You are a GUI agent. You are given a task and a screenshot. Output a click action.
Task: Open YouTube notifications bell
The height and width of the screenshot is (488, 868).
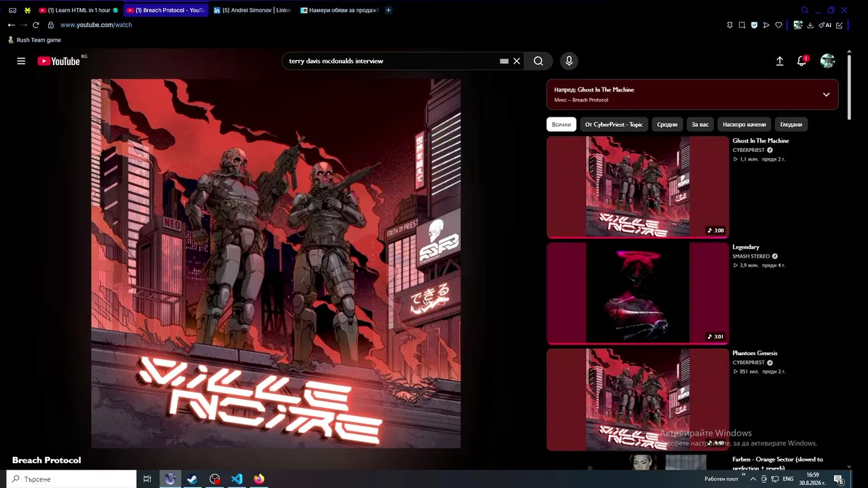click(802, 61)
